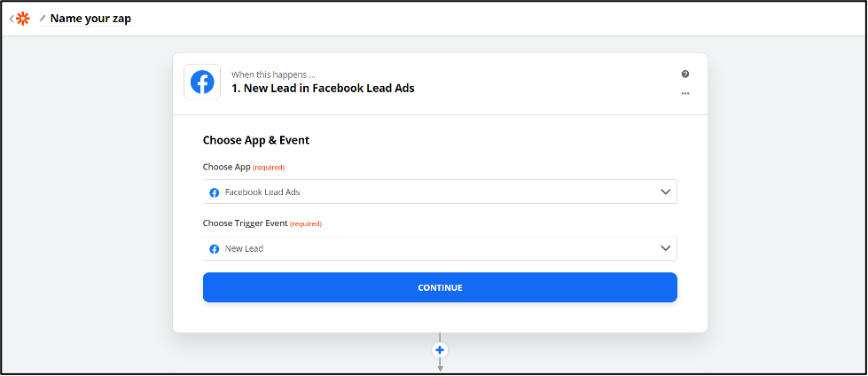Click the back chevron beside Zapier logo
Screen dimensions: 868x376
12,19
